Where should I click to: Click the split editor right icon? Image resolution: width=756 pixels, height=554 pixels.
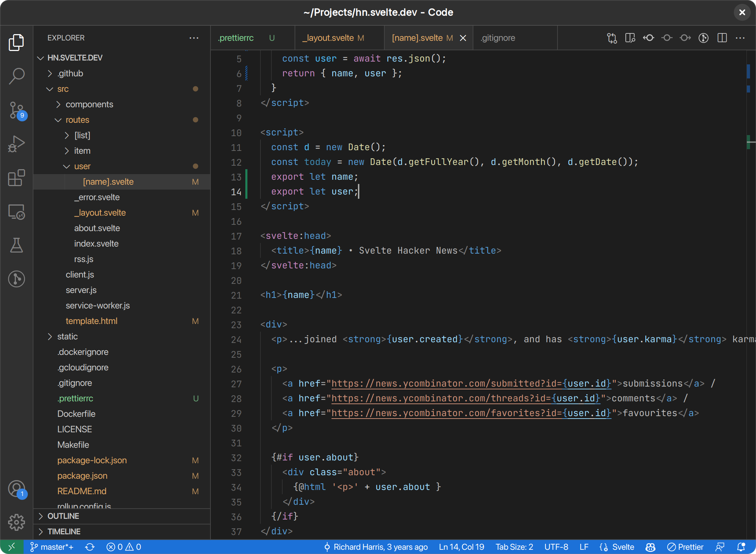tap(722, 38)
